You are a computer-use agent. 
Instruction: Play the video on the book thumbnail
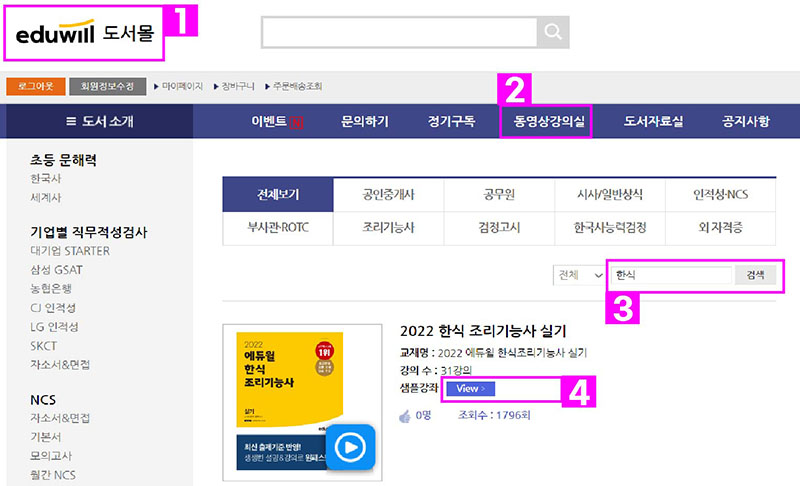pyautogui.click(x=351, y=447)
